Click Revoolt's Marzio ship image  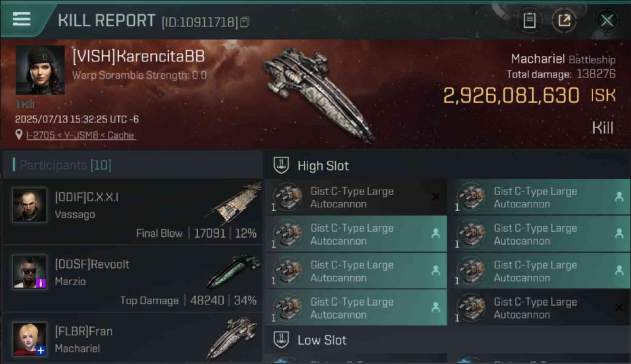[234, 270]
